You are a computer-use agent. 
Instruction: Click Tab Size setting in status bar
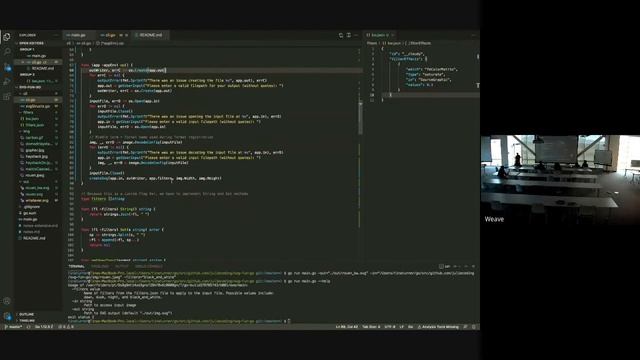(371, 327)
